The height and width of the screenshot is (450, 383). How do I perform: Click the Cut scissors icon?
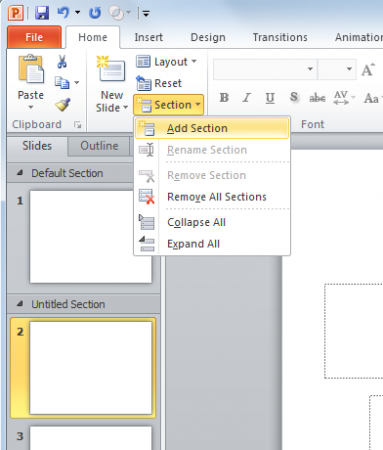pos(62,62)
